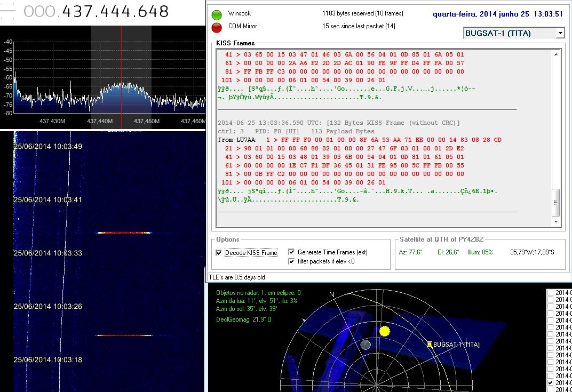
Task: Uncheck filter packets if elev <0
Action: click(x=291, y=261)
